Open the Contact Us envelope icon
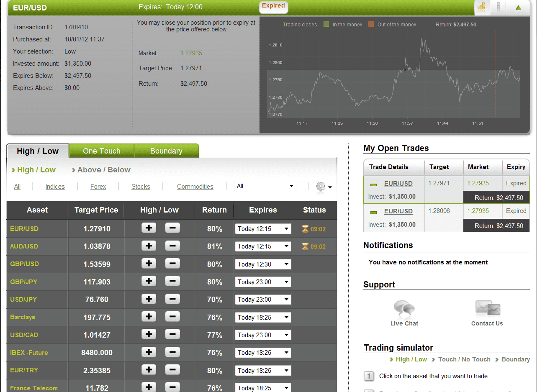This screenshot has width=537, height=392. (x=487, y=309)
